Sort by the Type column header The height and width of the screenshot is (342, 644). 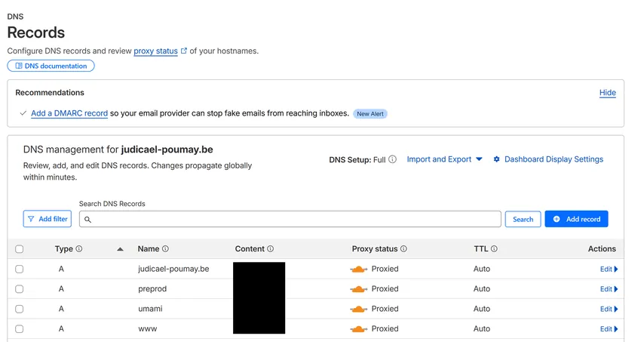pyautogui.click(x=63, y=248)
